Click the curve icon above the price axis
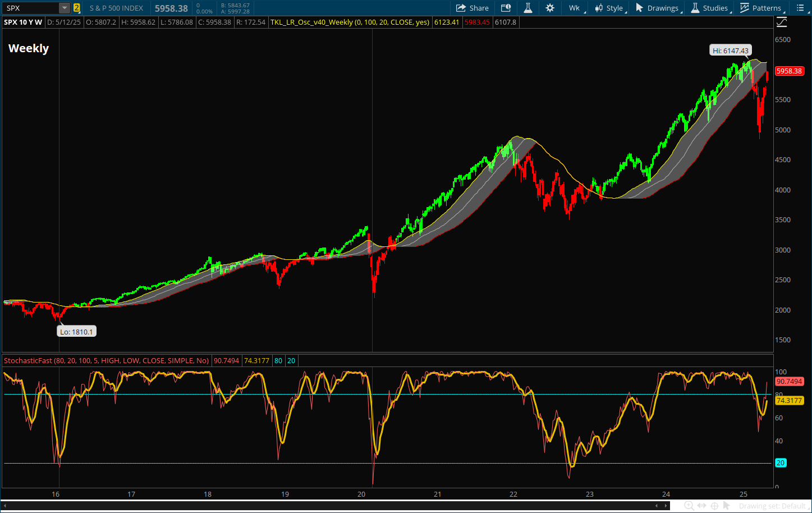Image resolution: width=812 pixels, height=513 pixels. coord(782,22)
